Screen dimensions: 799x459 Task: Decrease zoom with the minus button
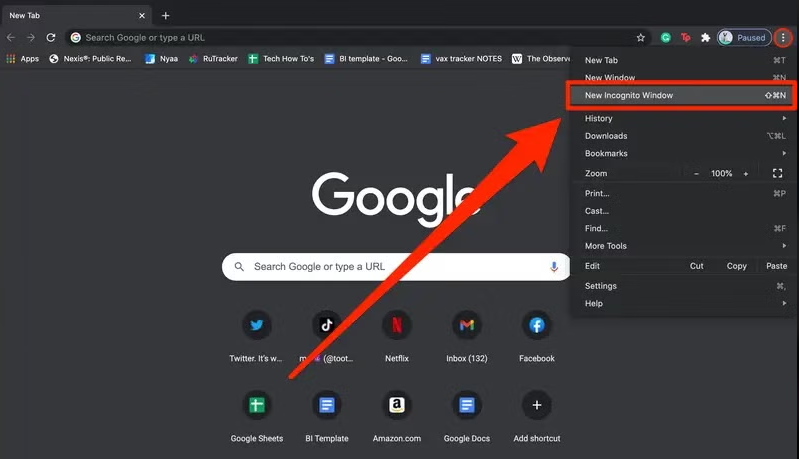click(x=696, y=174)
